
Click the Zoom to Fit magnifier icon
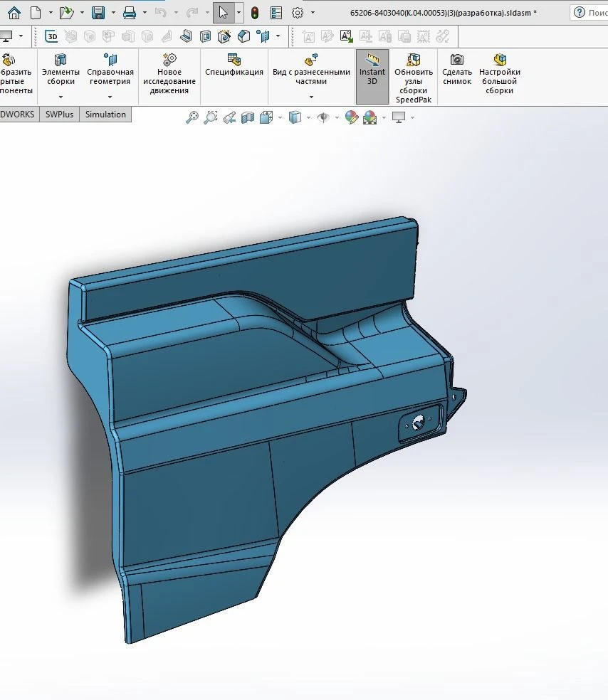tap(192, 117)
